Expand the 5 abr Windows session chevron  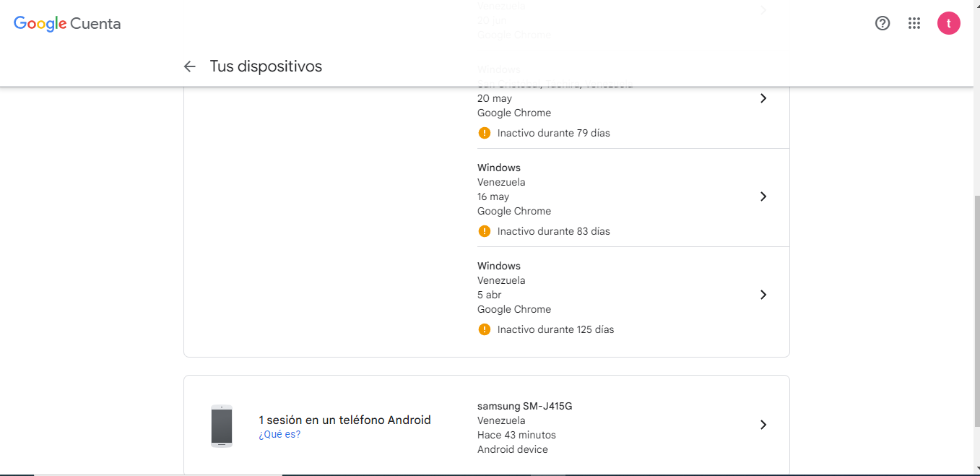tap(763, 295)
